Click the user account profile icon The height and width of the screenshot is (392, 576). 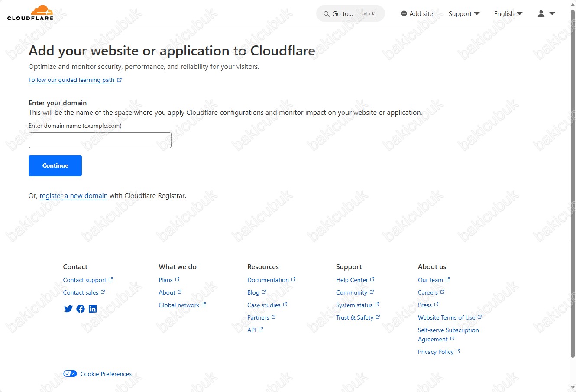(541, 13)
